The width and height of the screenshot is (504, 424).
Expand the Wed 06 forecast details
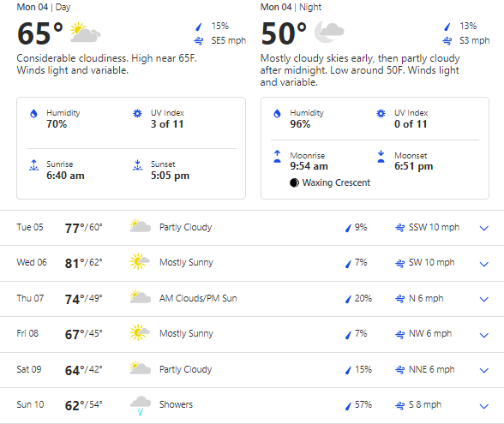click(x=483, y=264)
